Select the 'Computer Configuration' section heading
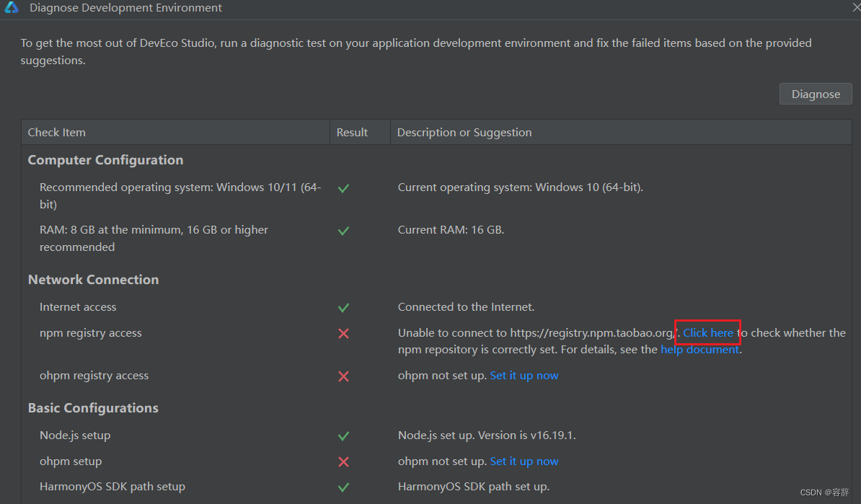The height and width of the screenshot is (504, 861). pyautogui.click(x=105, y=160)
